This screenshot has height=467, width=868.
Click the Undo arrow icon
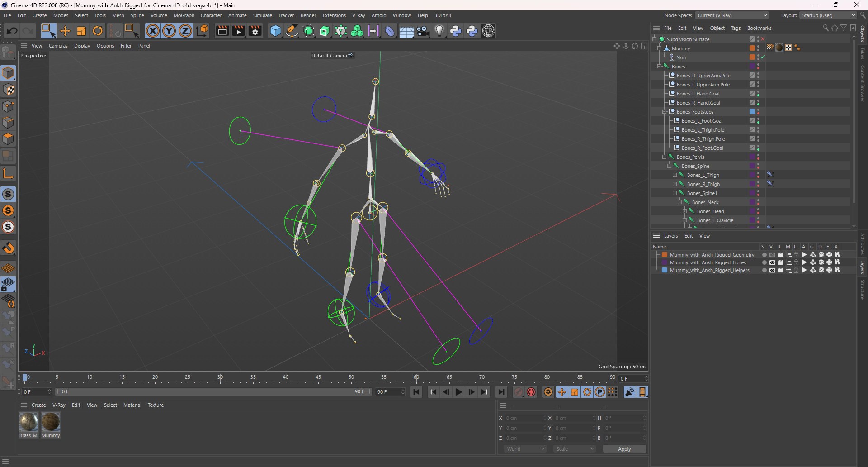[12, 31]
